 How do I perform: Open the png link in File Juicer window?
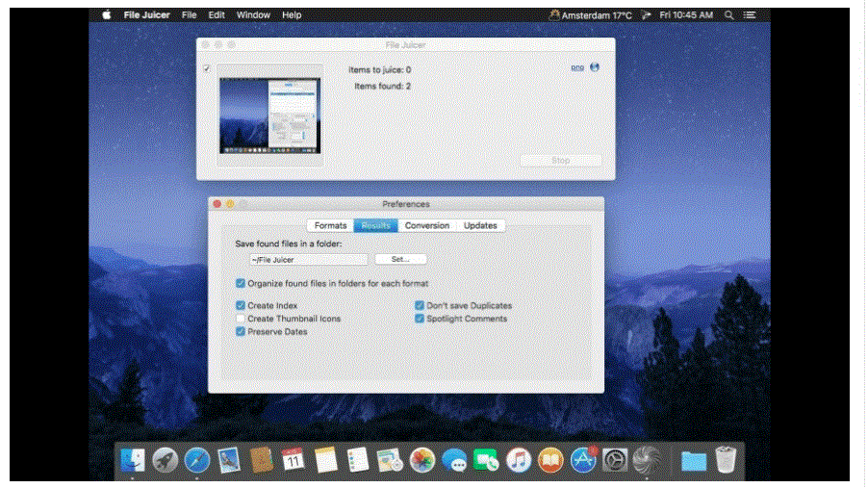[x=576, y=67]
